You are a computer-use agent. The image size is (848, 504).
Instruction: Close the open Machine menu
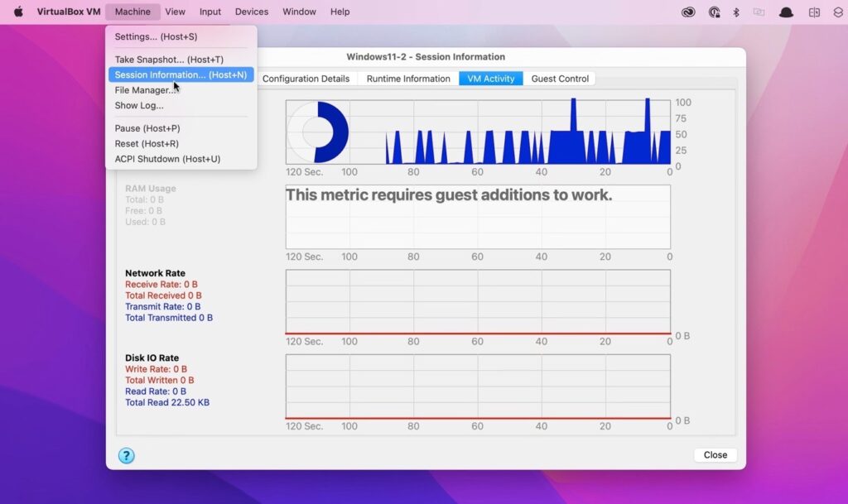(132, 12)
